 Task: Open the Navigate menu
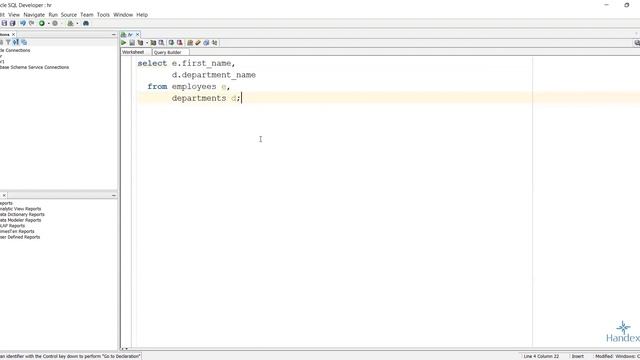coord(34,15)
